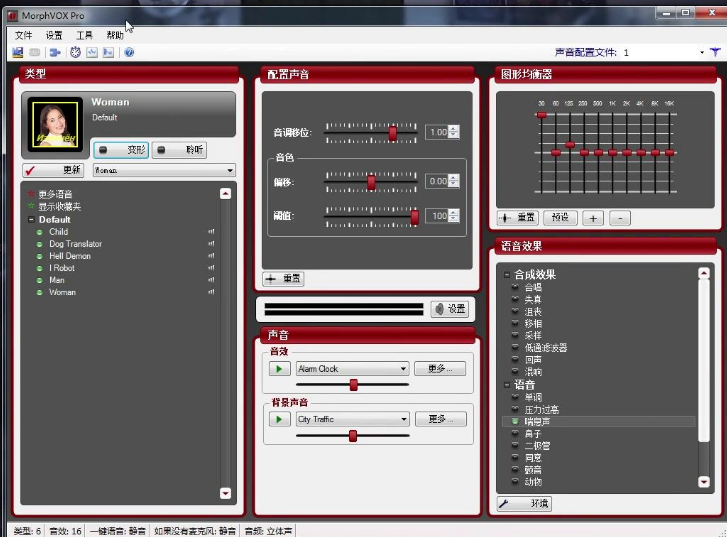Open the 声音配置文件 profile dropdown

click(702, 52)
